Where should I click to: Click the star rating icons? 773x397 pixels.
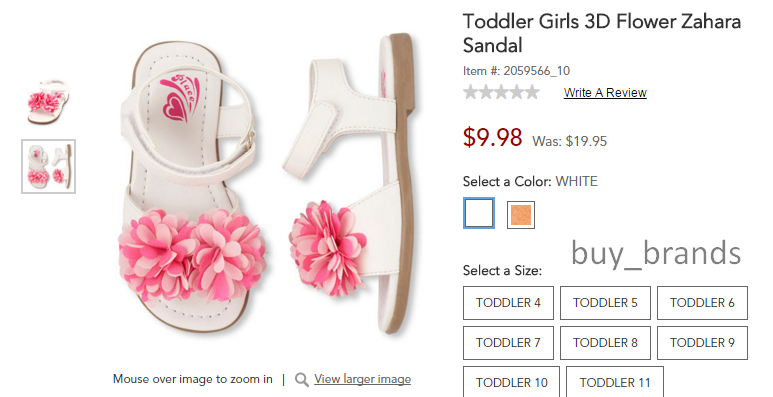point(501,92)
